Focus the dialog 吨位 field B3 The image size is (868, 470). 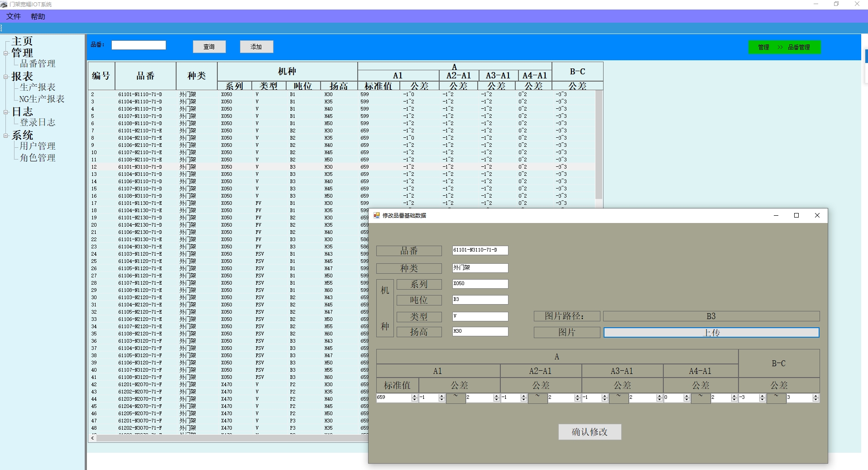pyautogui.click(x=480, y=300)
